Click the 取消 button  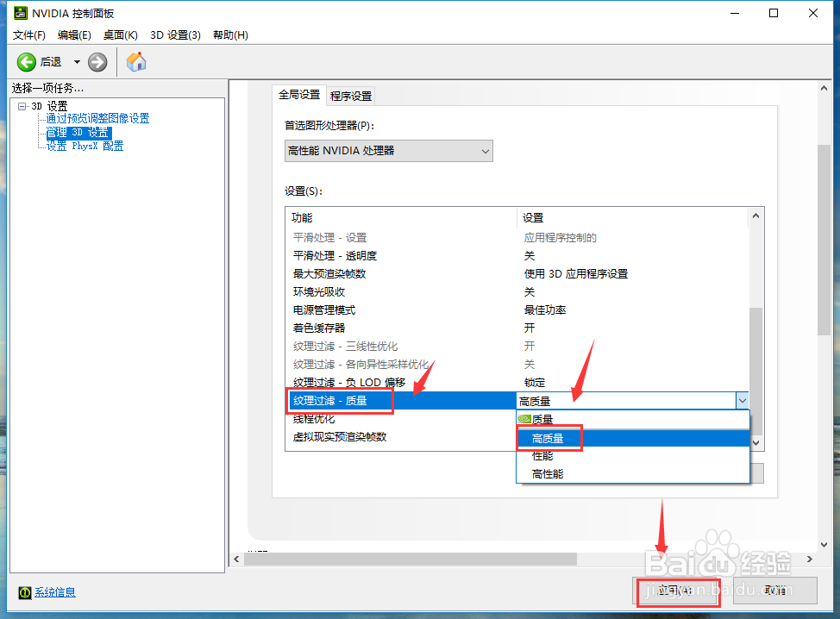[775, 591]
